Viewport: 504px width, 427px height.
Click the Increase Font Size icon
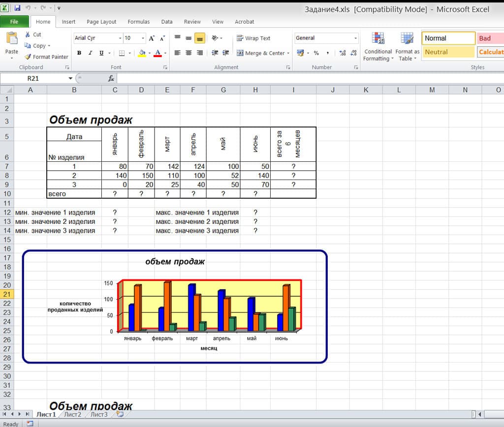point(152,38)
